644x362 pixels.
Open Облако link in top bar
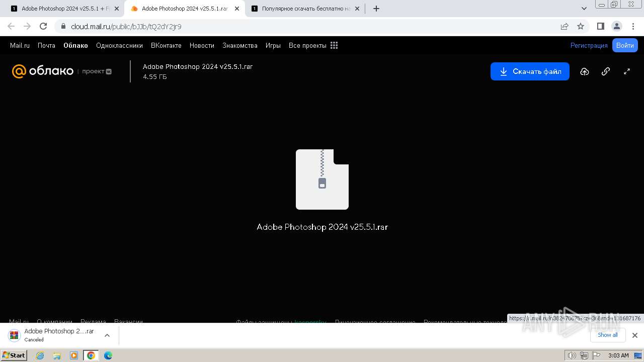point(75,45)
